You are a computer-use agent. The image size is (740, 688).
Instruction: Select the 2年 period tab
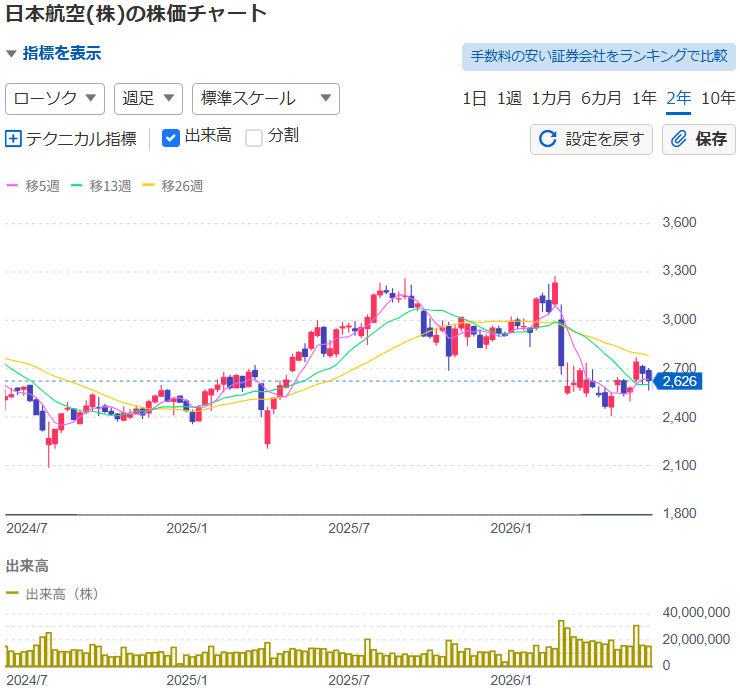point(679,98)
